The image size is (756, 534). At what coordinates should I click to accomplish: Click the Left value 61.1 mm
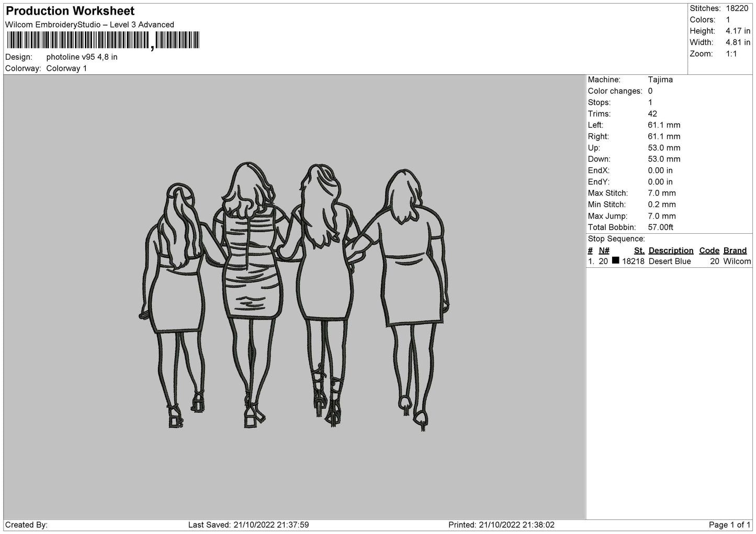click(664, 125)
